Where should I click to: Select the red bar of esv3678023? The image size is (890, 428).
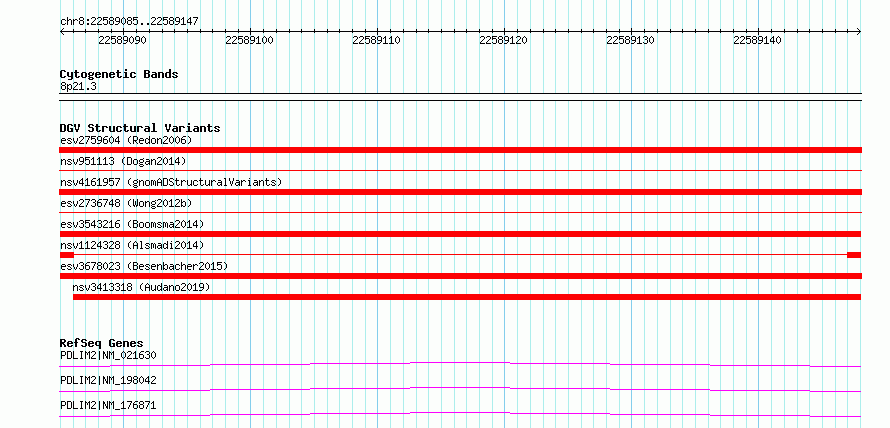click(x=460, y=276)
